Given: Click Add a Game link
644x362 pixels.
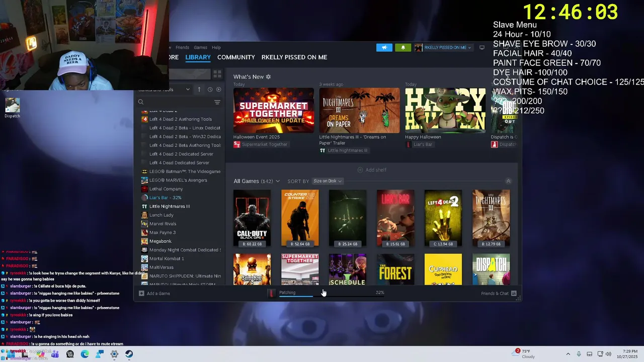Looking at the screenshot, I should (x=158, y=293).
